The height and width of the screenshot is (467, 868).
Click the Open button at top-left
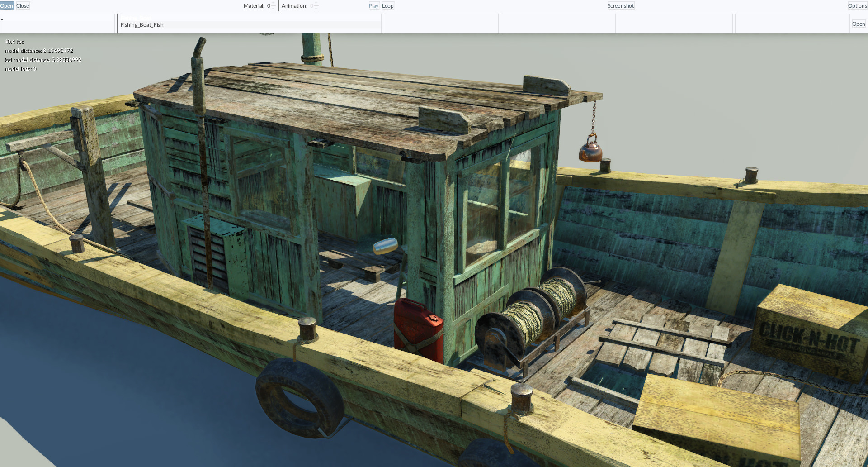(x=7, y=6)
